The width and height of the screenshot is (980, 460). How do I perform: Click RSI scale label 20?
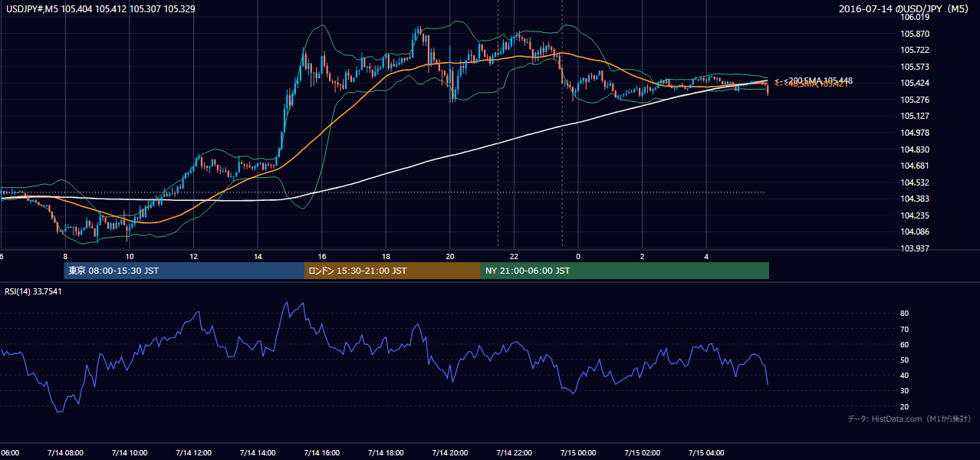[905, 406]
